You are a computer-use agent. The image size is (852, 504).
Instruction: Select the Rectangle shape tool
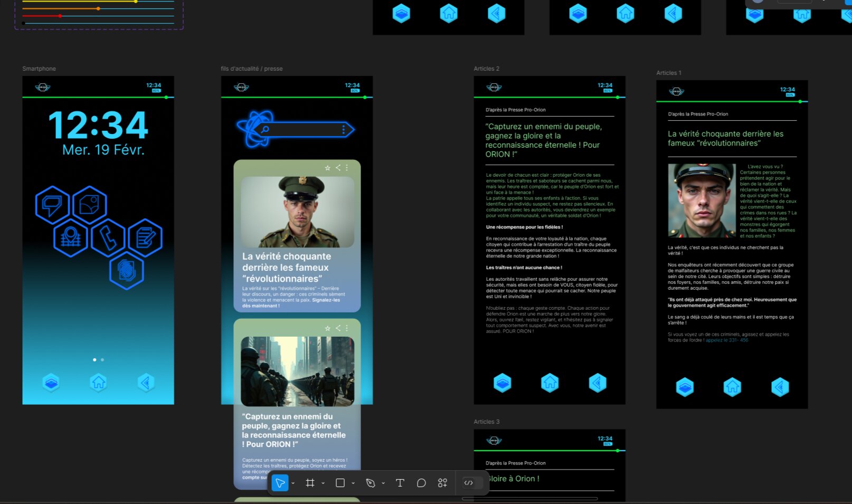click(x=340, y=483)
